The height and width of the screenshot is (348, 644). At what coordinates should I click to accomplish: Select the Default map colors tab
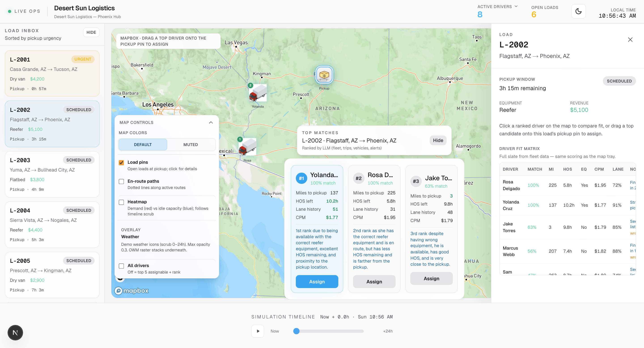(143, 144)
